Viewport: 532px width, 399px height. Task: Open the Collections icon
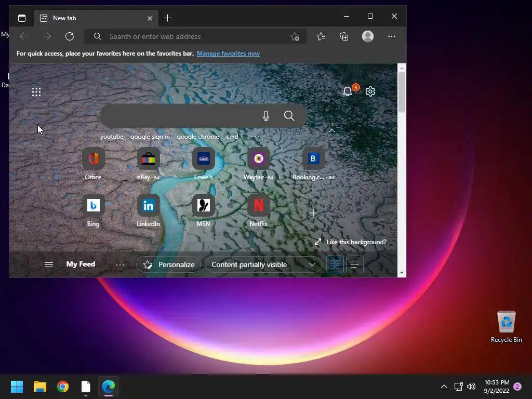pos(344,36)
